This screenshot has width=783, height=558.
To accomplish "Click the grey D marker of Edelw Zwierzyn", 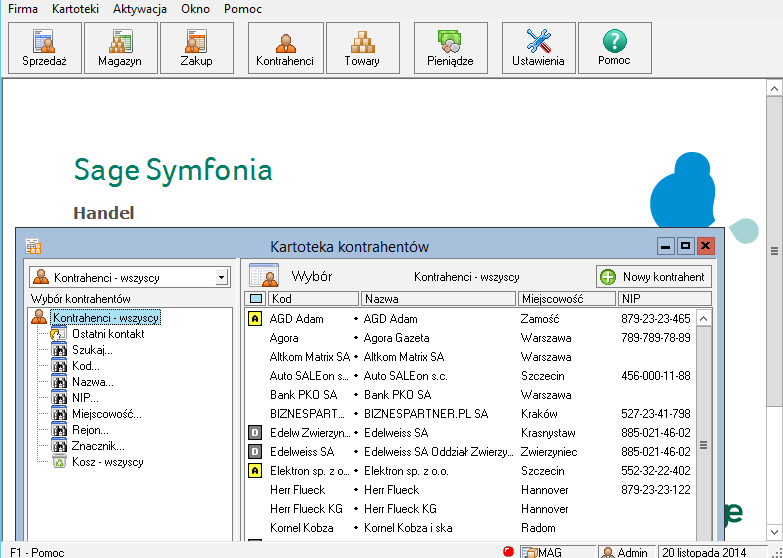I will tap(255, 433).
